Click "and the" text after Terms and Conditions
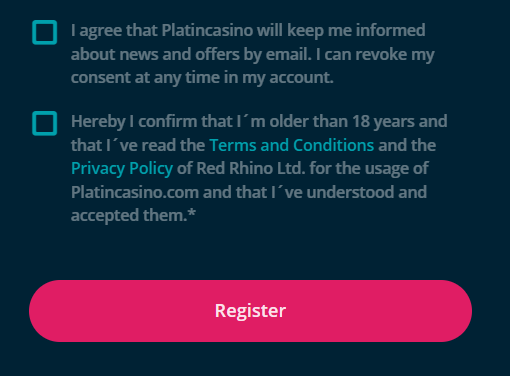 407,145
